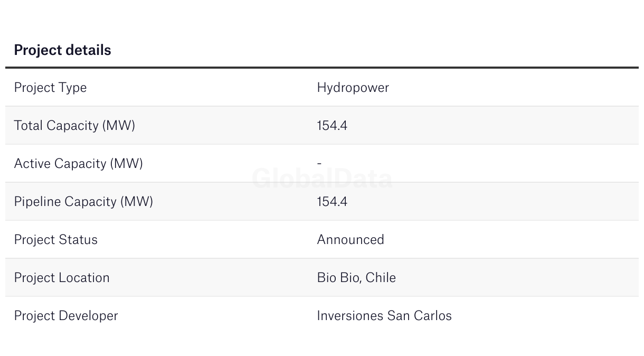
Task: Click the Total Capacity value 154.4
Action: click(332, 126)
